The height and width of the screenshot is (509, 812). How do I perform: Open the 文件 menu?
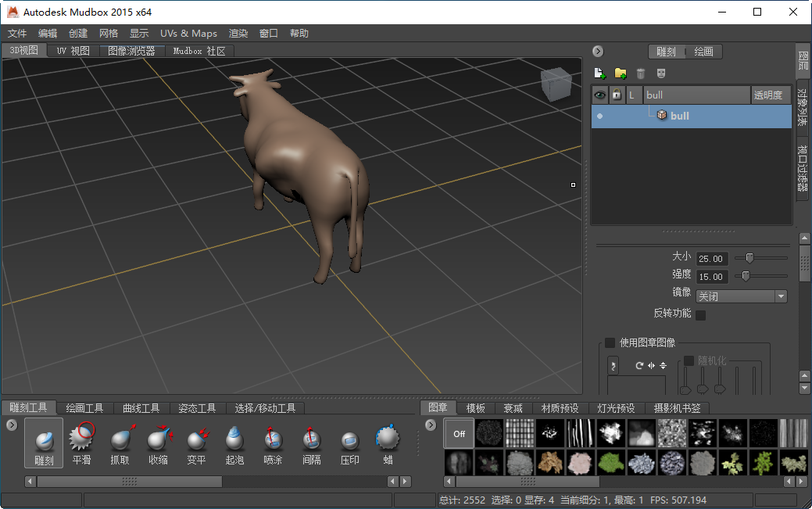(x=16, y=33)
